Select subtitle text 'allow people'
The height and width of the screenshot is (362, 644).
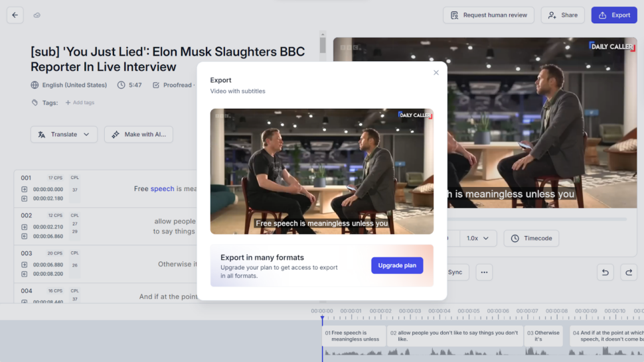[175, 221]
